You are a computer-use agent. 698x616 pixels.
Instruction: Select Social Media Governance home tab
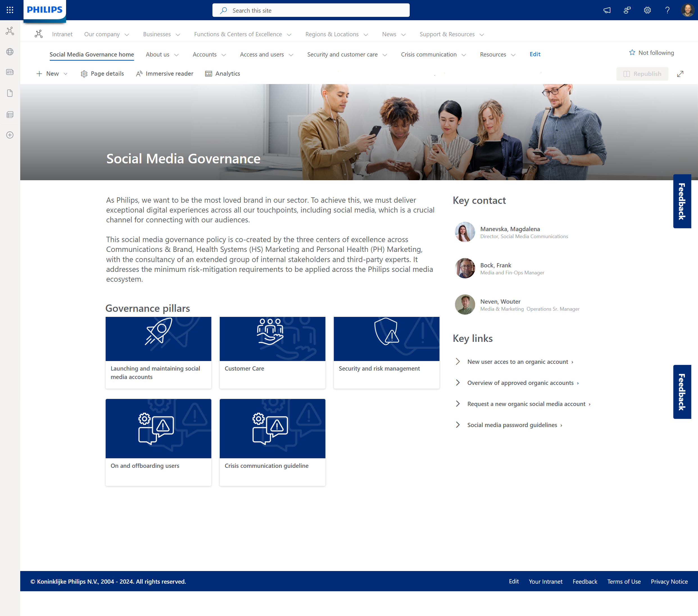click(92, 54)
